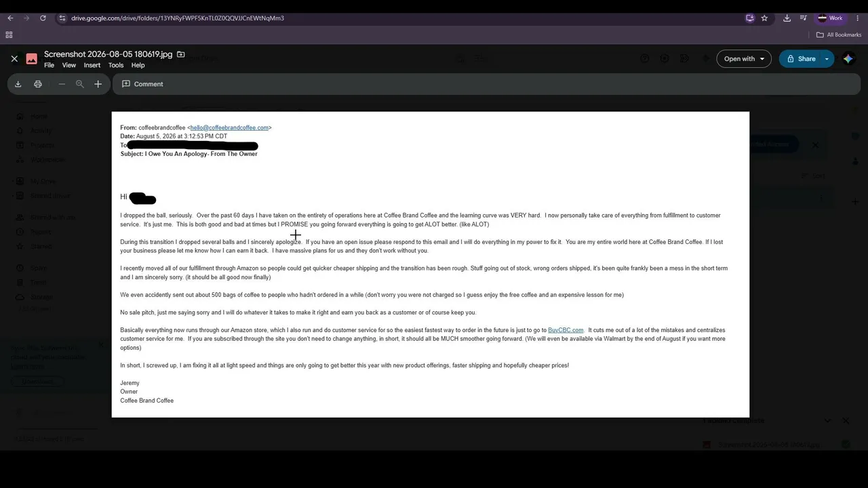Click the Coffee Brand Coffee signature line
Image resolution: width=868 pixels, height=488 pixels.
coord(146,401)
